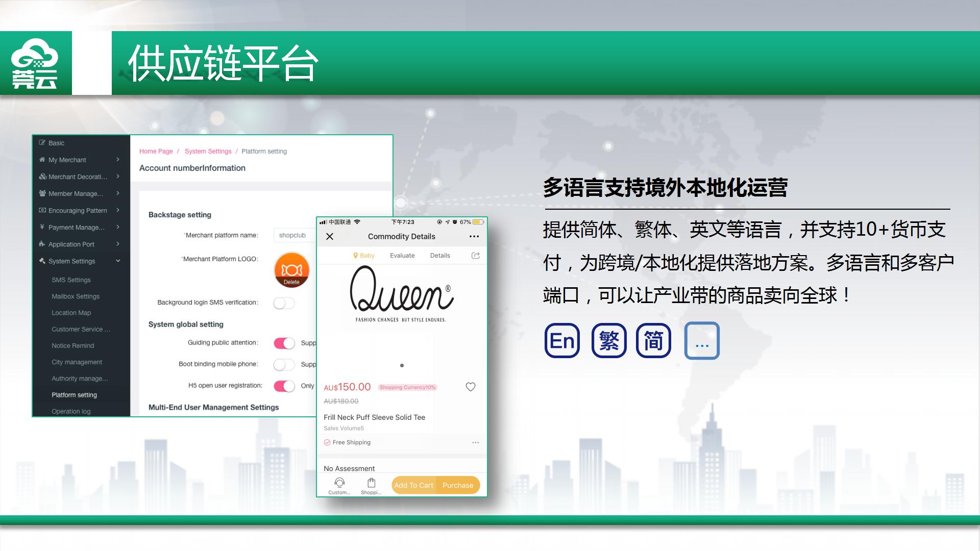Toggle Background login SMS verification switch

pyautogui.click(x=283, y=303)
